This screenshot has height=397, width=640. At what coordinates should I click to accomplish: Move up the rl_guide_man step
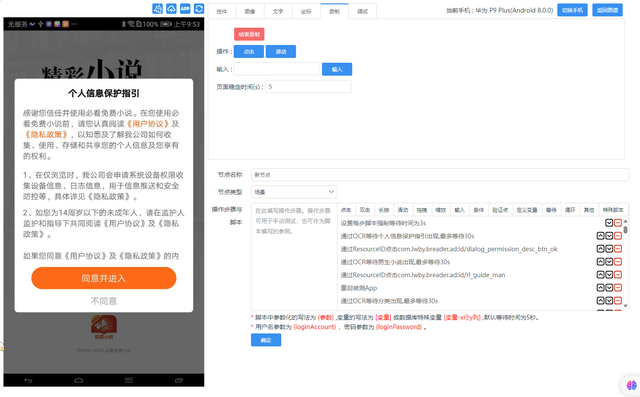tap(600, 275)
